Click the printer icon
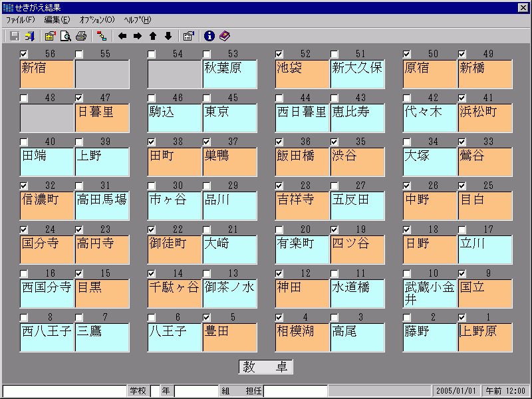 point(81,36)
